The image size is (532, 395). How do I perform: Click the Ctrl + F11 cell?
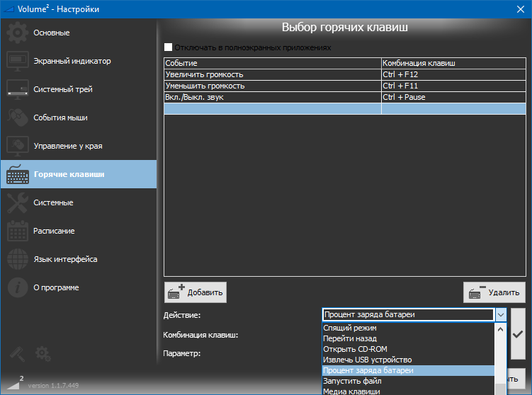pos(453,86)
